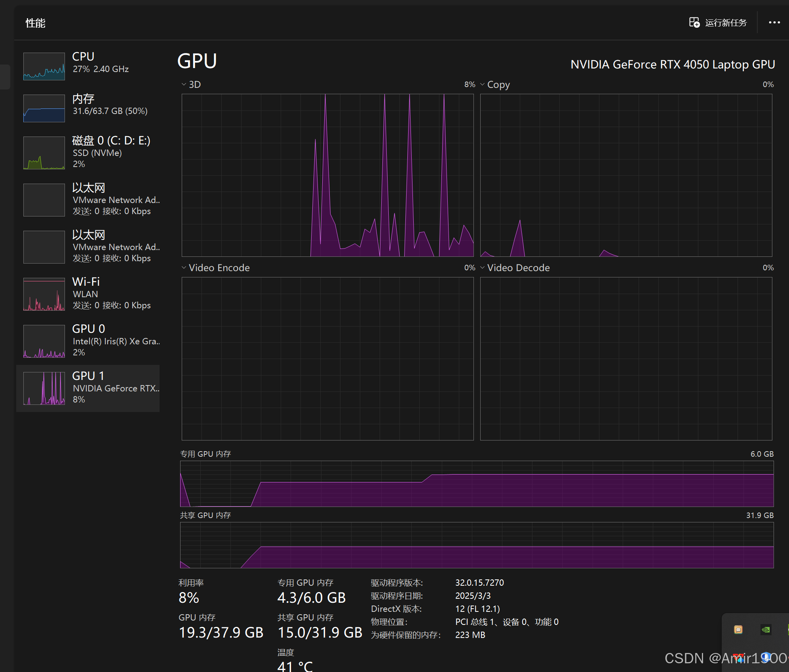Select the CPU usage graph thumbnail
This screenshot has height=672, width=789.
point(44,66)
